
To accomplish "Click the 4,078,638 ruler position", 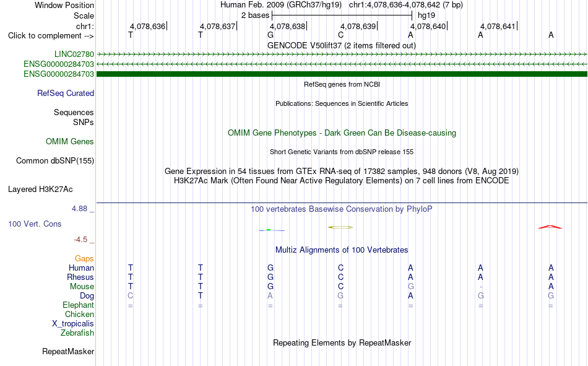I will coord(288,26).
